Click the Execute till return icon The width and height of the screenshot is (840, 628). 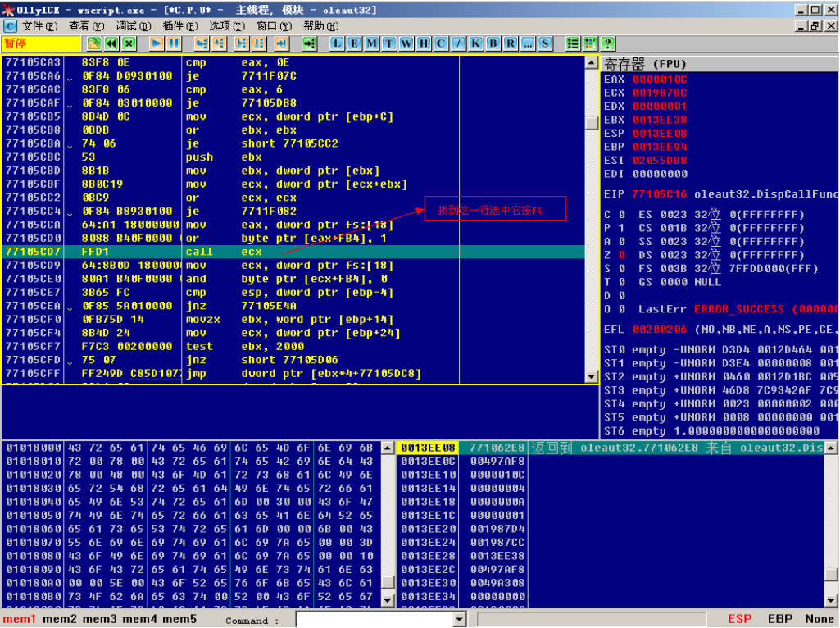[282, 44]
